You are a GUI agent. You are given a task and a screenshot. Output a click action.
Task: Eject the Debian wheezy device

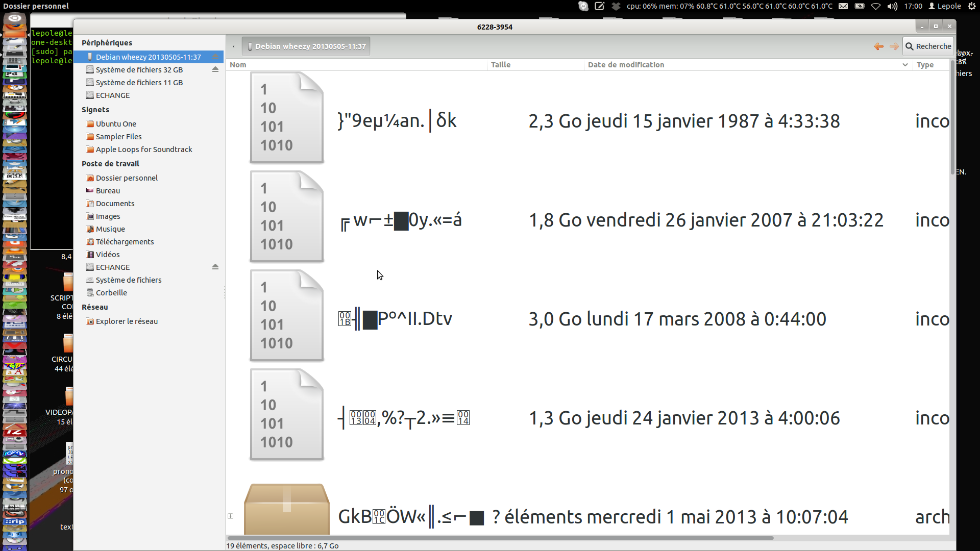215,57
